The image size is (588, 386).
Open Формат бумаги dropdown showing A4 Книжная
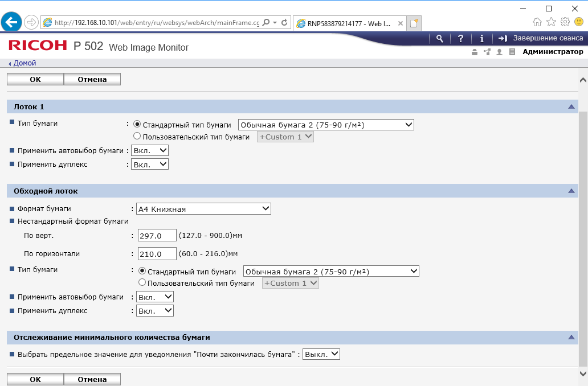pyautogui.click(x=204, y=209)
